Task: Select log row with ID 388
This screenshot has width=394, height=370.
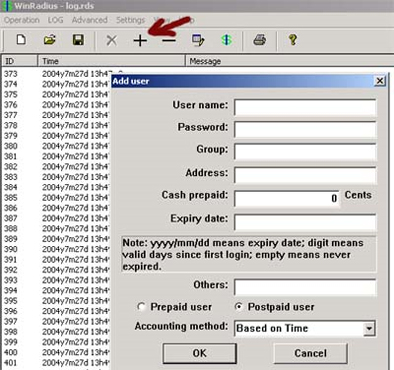Action: point(56,229)
